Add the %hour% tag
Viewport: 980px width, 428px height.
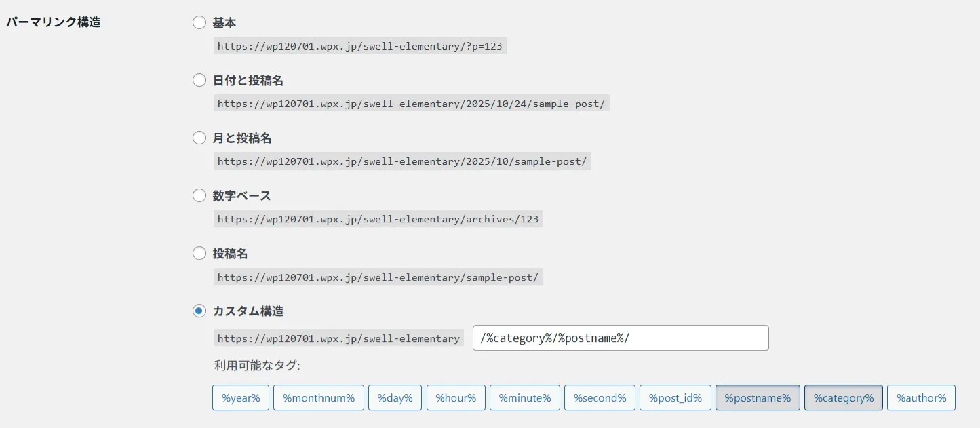[x=456, y=397]
